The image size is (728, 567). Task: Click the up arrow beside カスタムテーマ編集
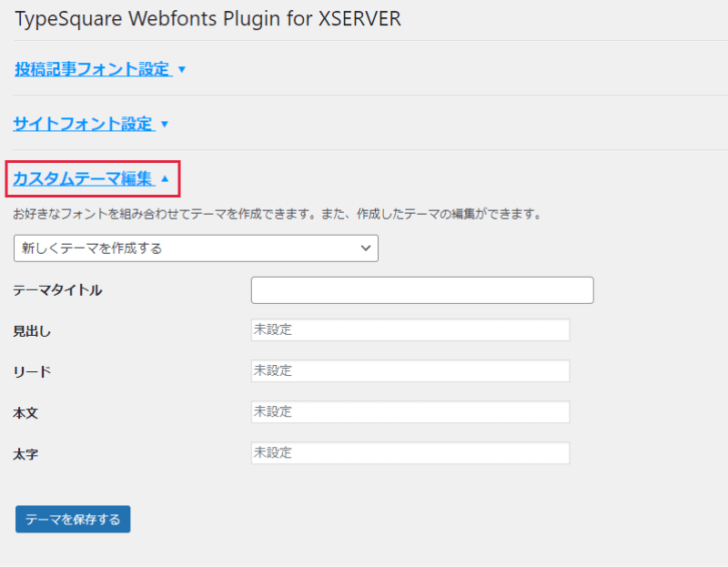point(165,178)
